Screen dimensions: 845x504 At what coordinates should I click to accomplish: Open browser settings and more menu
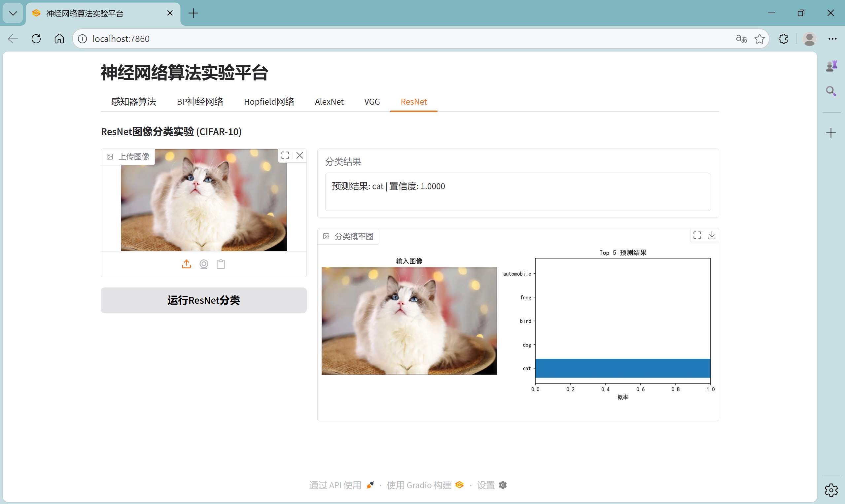(832, 39)
